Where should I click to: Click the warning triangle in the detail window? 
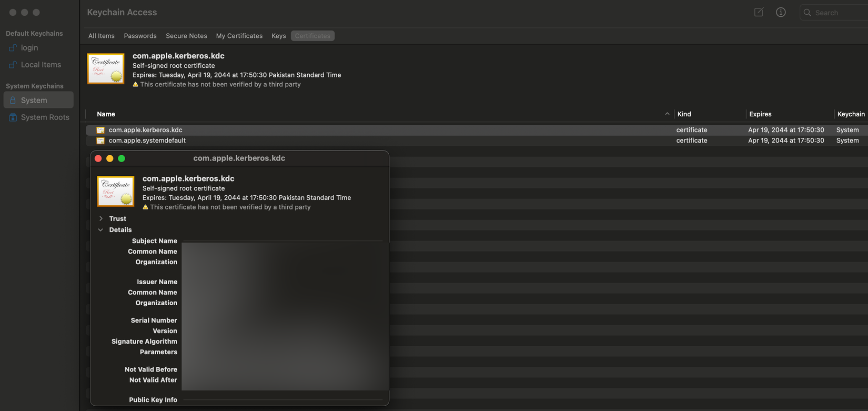pos(145,207)
